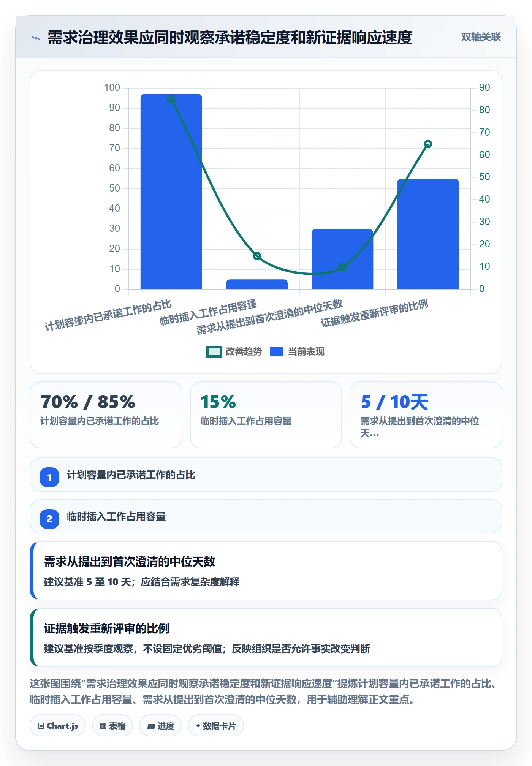
Task: Click the right axis value 90
Action: (x=484, y=87)
